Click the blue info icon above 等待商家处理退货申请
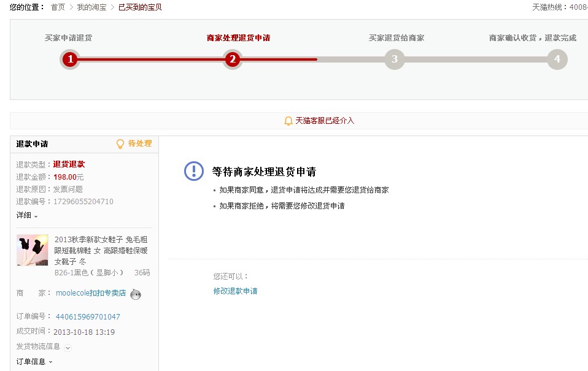588x371 pixels. click(193, 171)
